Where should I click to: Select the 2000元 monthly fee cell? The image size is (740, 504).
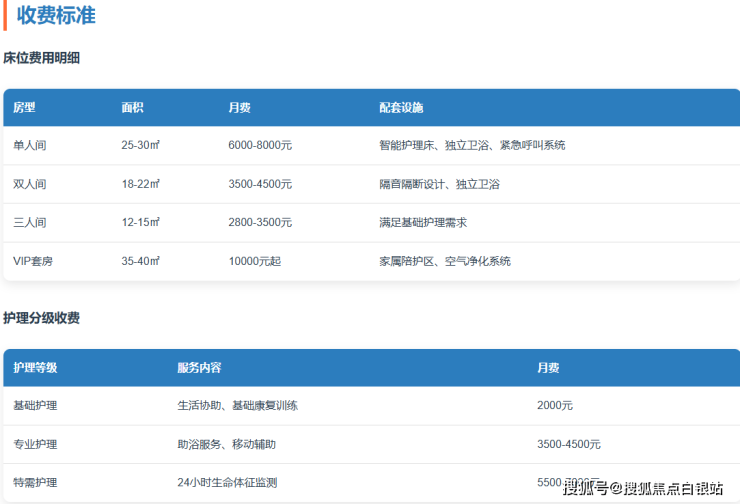pos(555,406)
